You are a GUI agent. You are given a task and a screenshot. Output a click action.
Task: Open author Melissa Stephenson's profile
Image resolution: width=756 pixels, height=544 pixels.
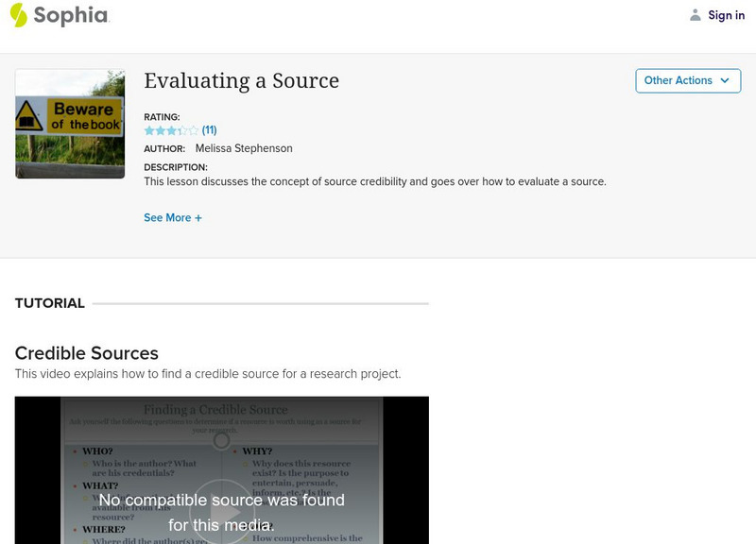point(244,148)
